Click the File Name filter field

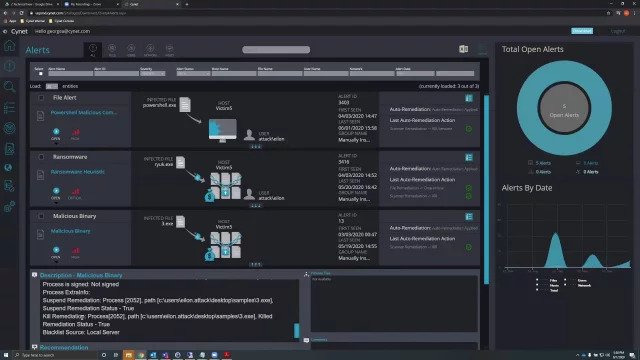(280, 73)
